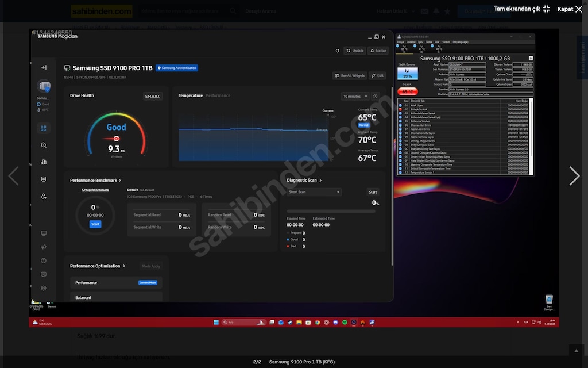
Task: Click the Edit widgets button
Action: [x=377, y=75]
